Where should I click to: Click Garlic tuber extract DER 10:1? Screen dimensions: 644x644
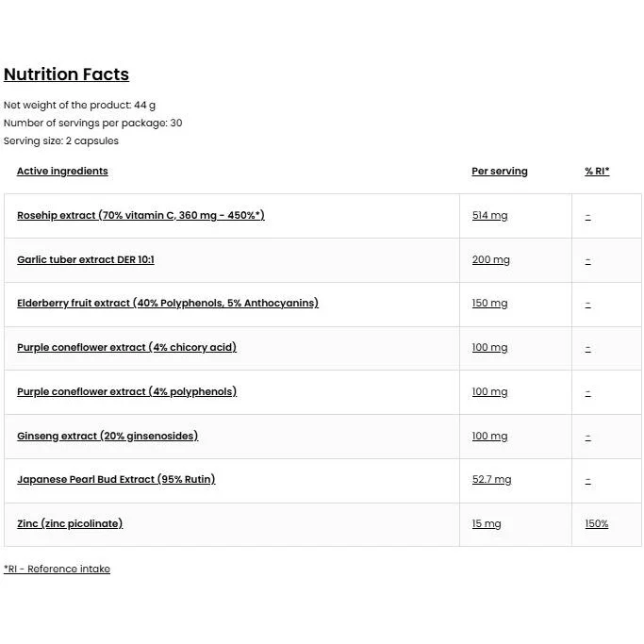coord(86,259)
